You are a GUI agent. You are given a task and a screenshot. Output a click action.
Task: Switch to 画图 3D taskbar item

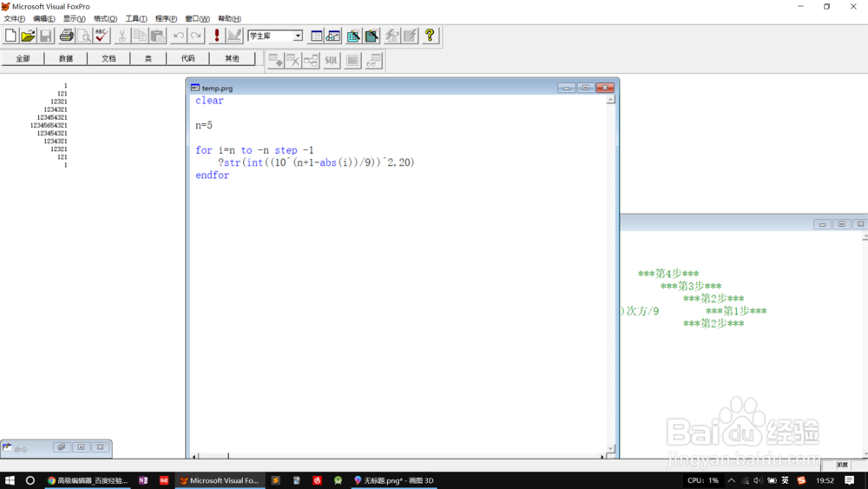[x=393, y=480]
